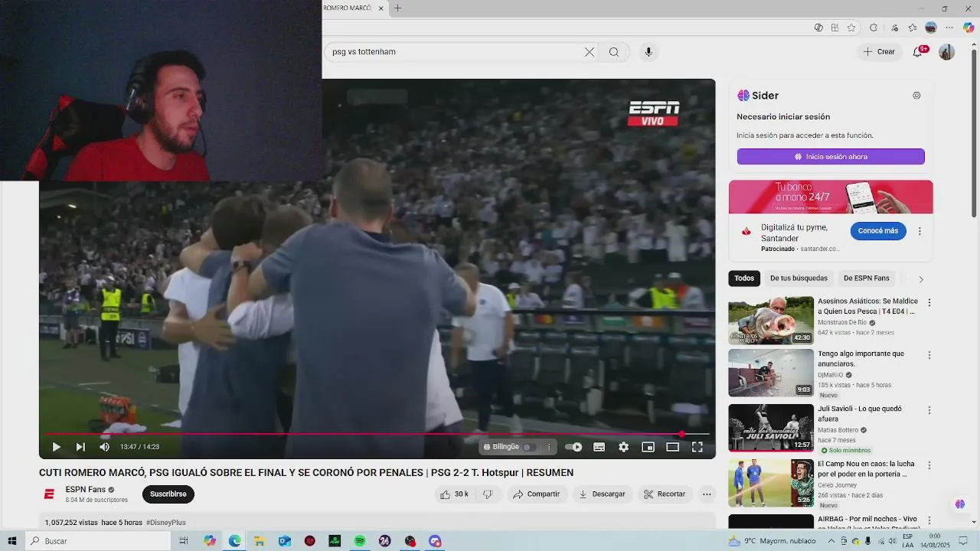Mute the video volume speaker icon

click(104, 447)
